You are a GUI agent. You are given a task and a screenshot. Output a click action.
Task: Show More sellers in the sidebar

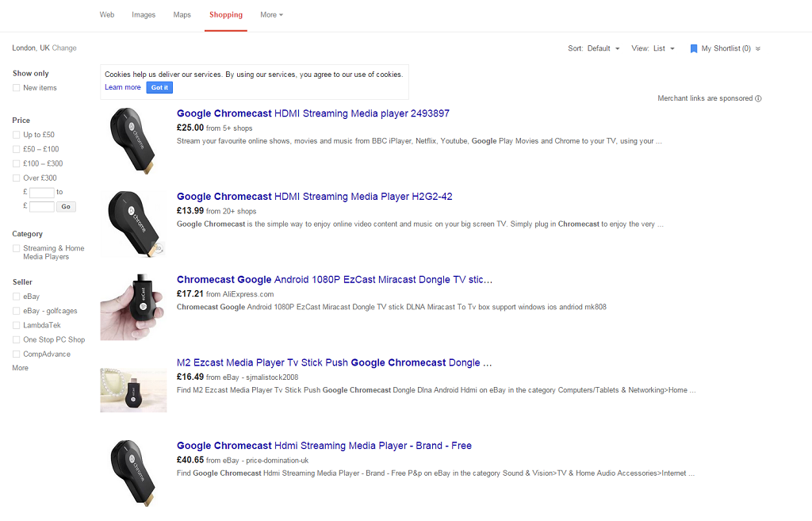(x=20, y=368)
